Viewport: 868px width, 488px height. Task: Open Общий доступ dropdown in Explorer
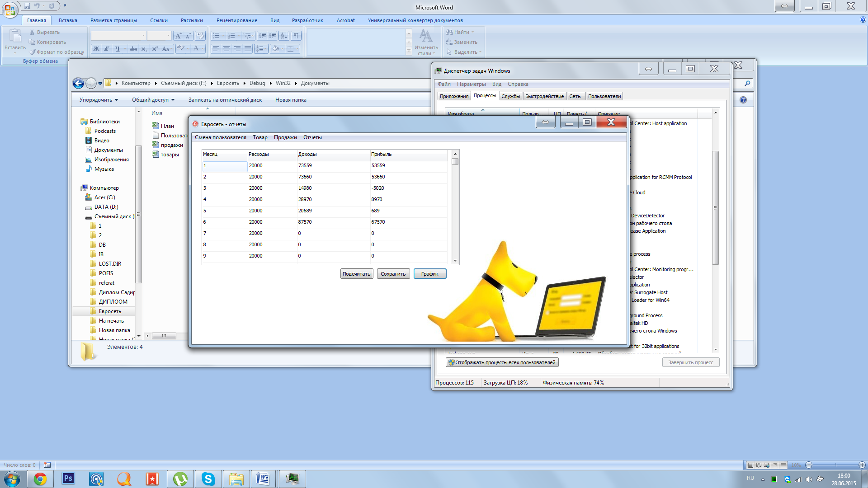(153, 100)
